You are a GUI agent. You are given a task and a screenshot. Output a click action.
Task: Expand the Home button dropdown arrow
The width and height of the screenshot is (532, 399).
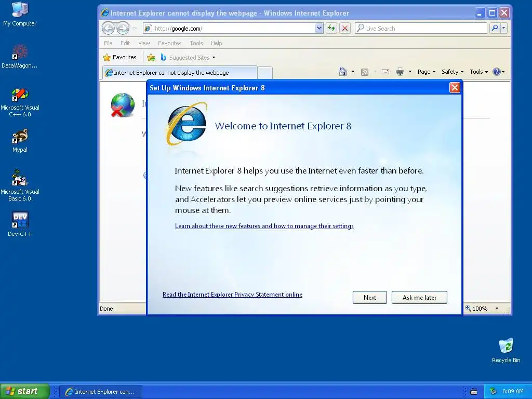pos(353,72)
